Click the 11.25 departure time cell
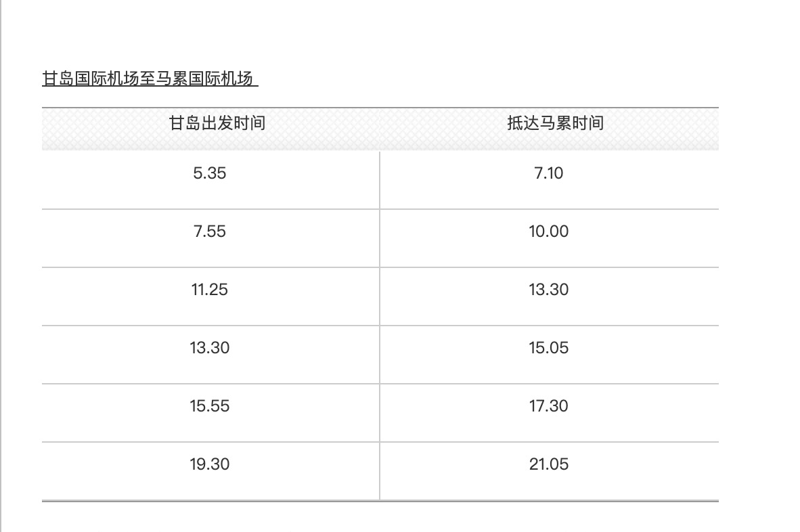 pos(210,290)
